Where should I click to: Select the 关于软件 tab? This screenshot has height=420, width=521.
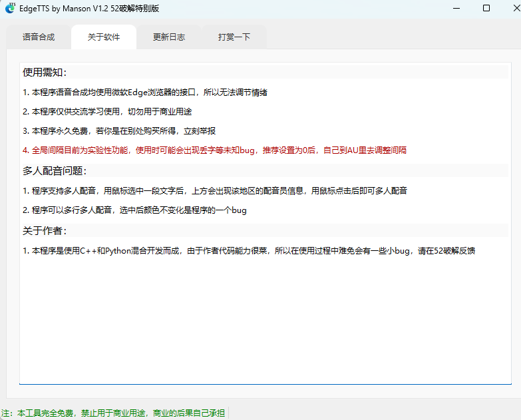[x=104, y=37]
